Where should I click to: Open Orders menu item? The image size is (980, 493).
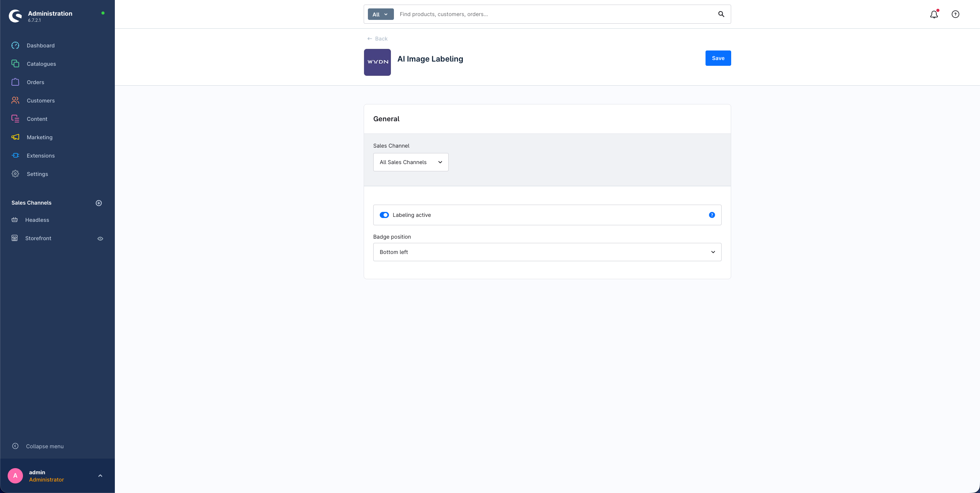click(x=36, y=82)
